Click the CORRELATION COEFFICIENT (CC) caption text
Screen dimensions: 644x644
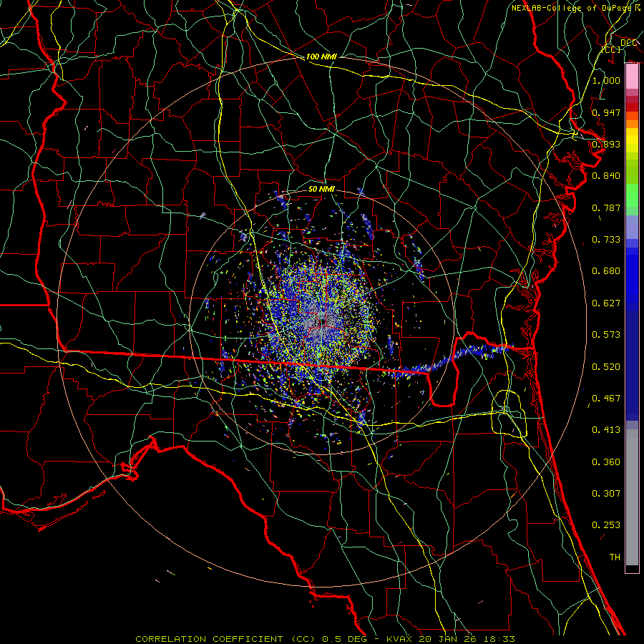click(x=225, y=639)
